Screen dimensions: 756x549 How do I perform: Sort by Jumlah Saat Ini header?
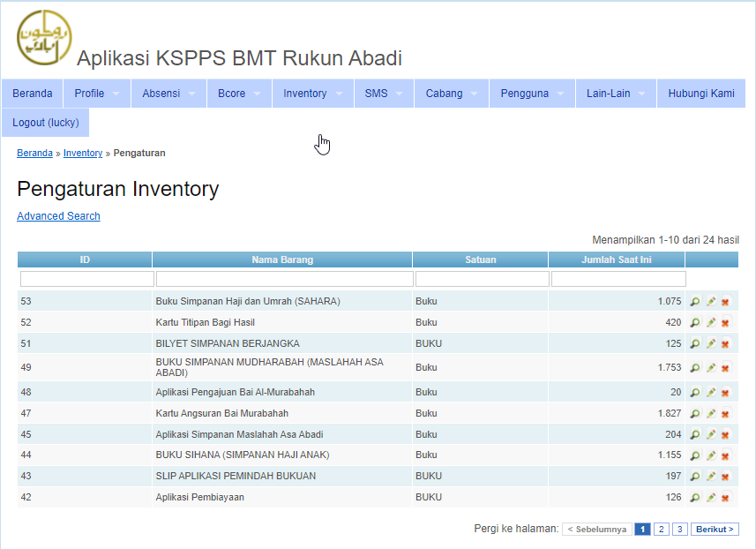[616, 259]
